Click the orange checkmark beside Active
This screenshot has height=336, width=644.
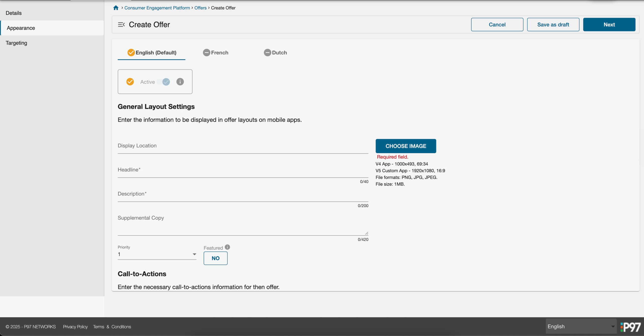[130, 82]
